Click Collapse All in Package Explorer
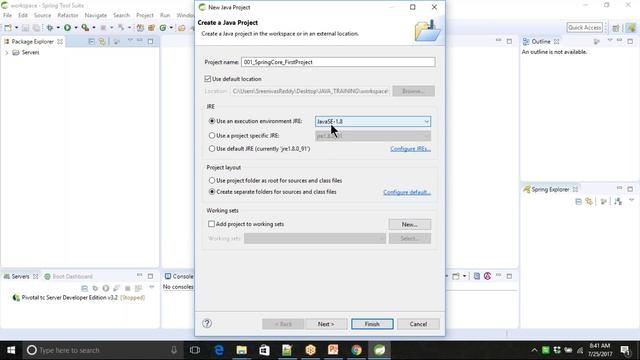 click(x=91, y=42)
